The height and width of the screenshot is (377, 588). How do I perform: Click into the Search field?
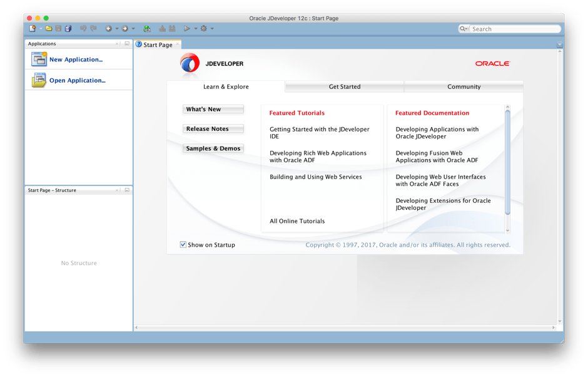pos(514,29)
